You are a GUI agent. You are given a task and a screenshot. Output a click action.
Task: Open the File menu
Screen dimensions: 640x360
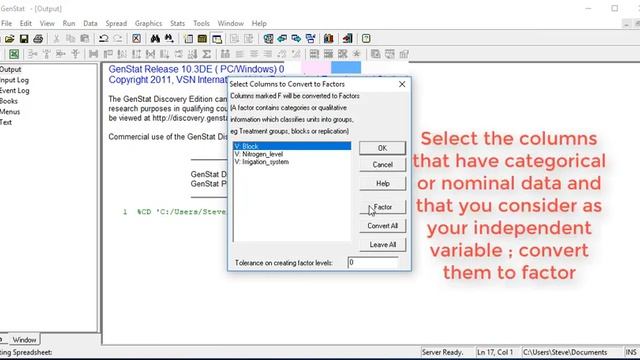coord(7,23)
